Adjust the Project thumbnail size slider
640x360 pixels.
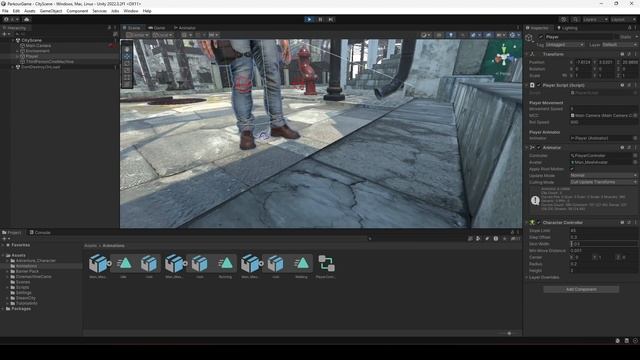[x=509, y=333]
